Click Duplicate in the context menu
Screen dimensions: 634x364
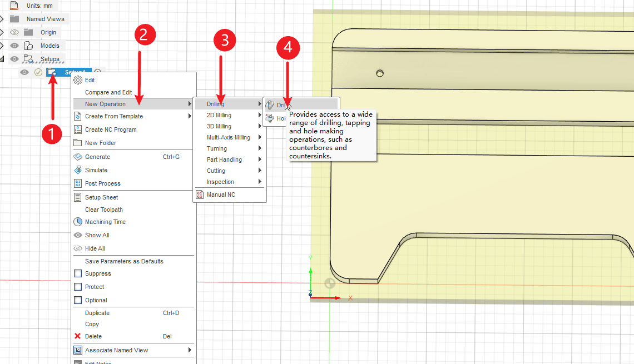tap(97, 313)
